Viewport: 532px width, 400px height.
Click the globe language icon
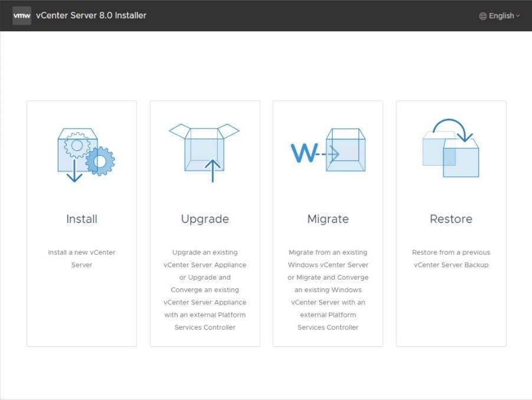tap(483, 16)
